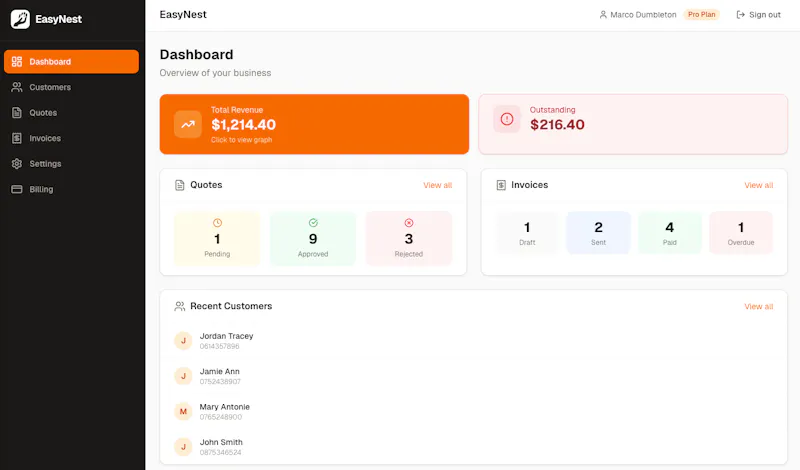Click the people icon next to Recent Customers

pos(180,306)
